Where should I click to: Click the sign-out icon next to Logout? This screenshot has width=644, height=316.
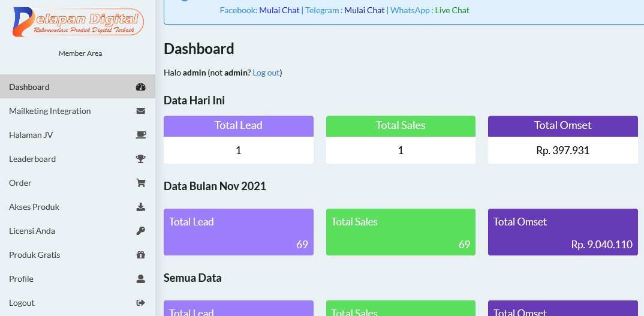pyautogui.click(x=141, y=303)
